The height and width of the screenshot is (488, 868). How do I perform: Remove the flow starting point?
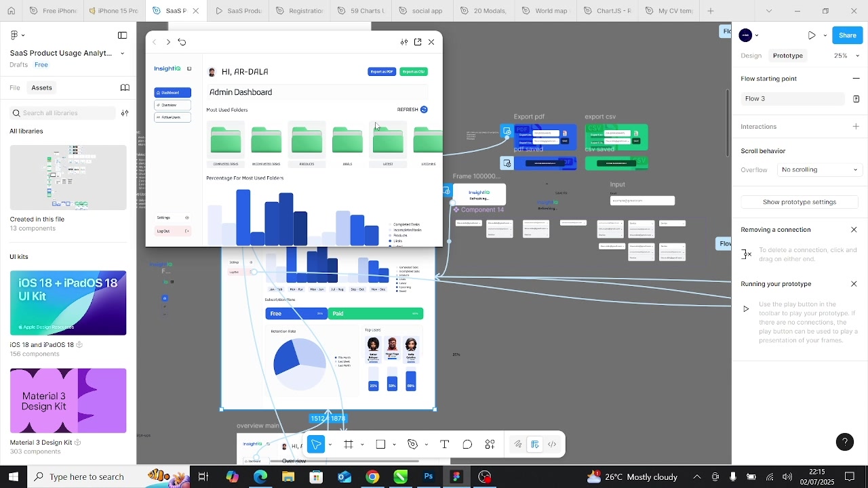[856, 79]
